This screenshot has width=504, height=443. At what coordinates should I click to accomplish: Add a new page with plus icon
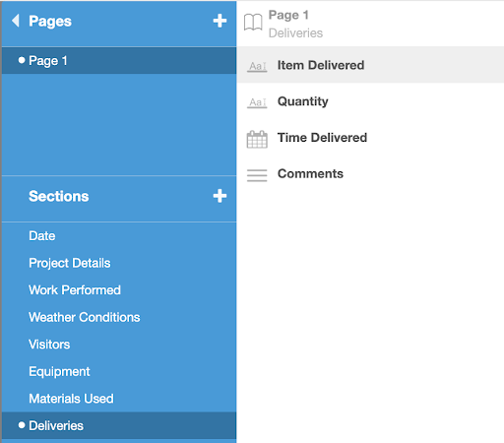(220, 21)
